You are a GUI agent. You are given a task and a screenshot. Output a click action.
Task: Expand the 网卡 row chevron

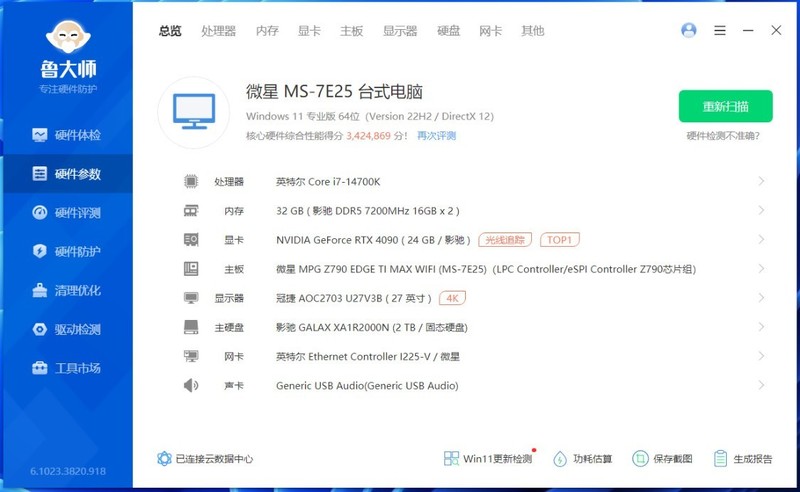tap(761, 356)
